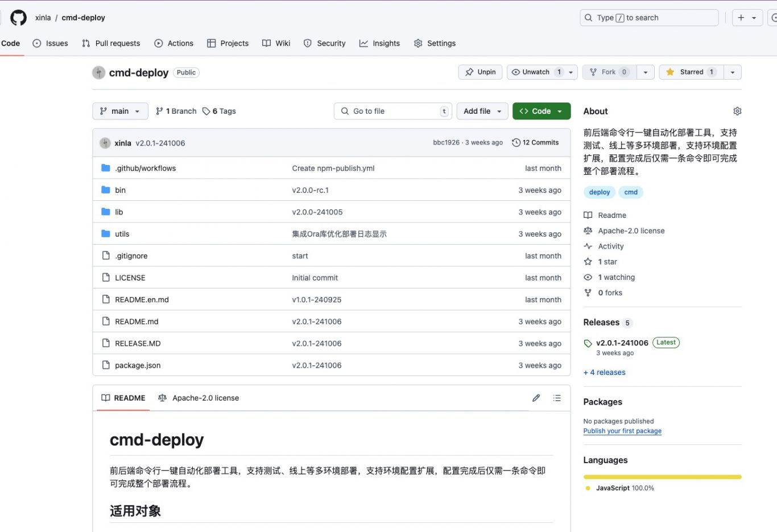
Task: Click the eye icon beside 1 watching
Action: point(588,277)
